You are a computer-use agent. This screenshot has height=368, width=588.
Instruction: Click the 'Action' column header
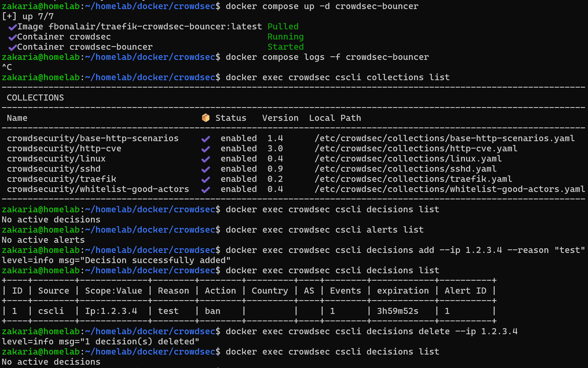(220, 291)
